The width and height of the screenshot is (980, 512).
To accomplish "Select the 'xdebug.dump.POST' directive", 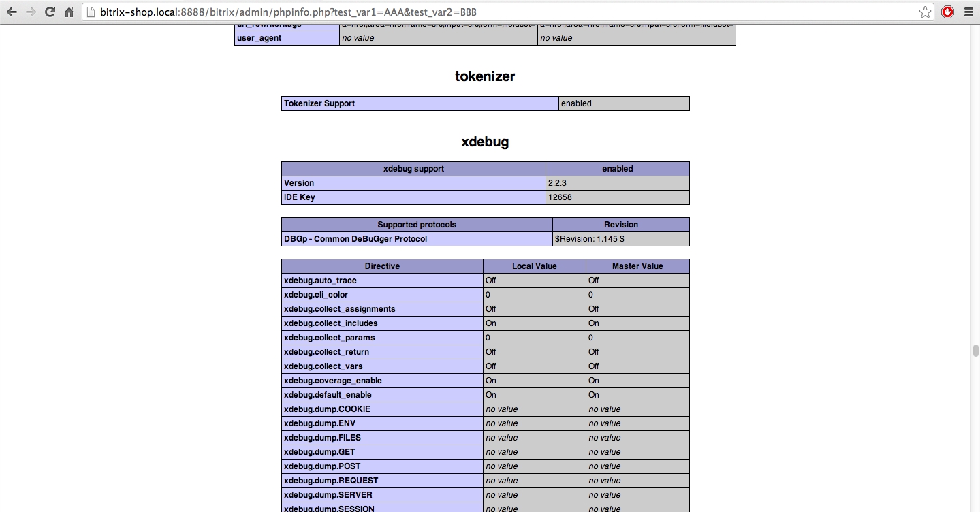I will coord(382,466).
